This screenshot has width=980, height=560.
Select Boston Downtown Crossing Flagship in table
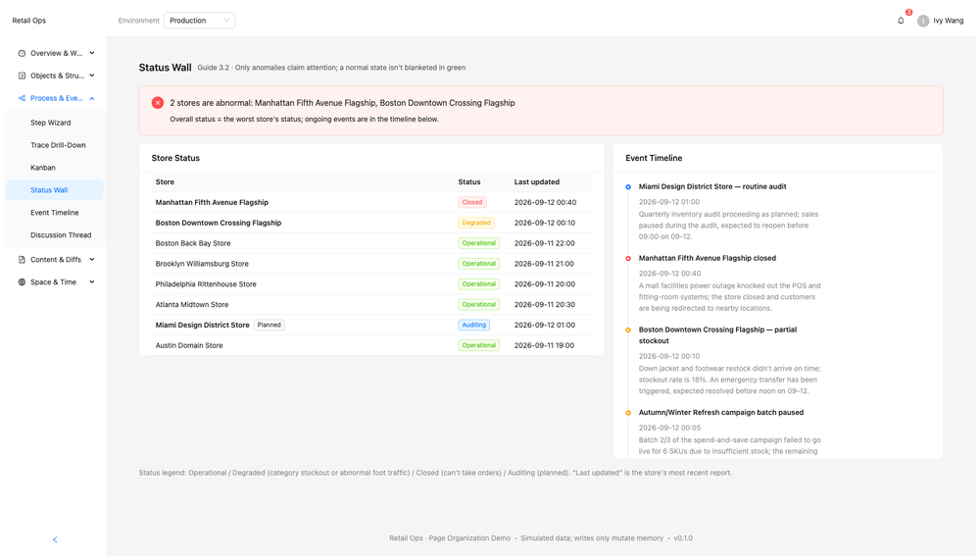219,223
